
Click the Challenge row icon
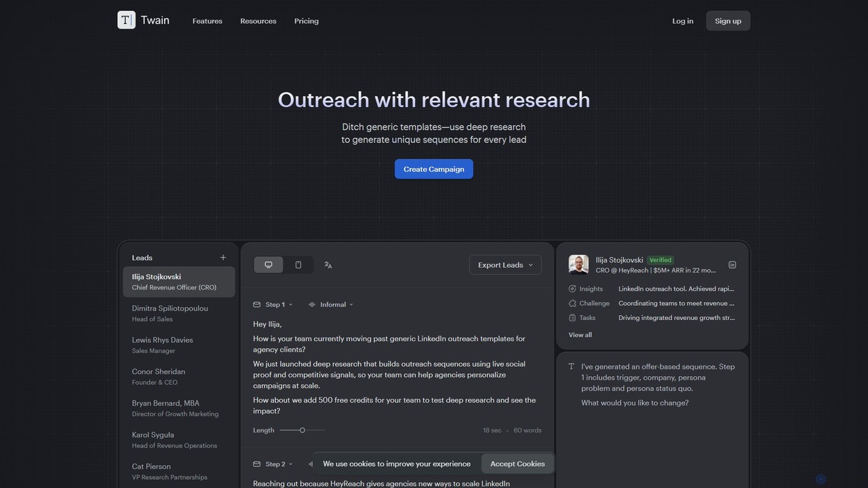tap(572, 303)
